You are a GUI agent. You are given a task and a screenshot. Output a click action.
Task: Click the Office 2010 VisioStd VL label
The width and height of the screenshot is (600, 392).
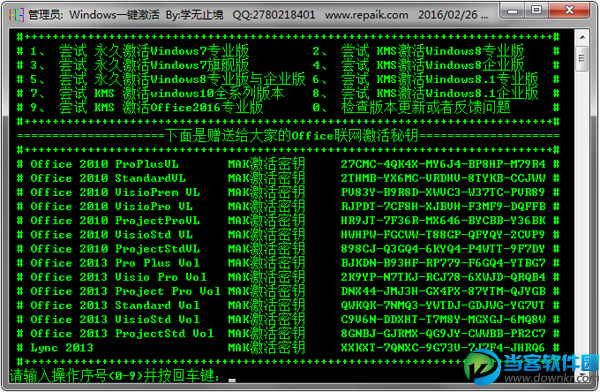(112, 235)
